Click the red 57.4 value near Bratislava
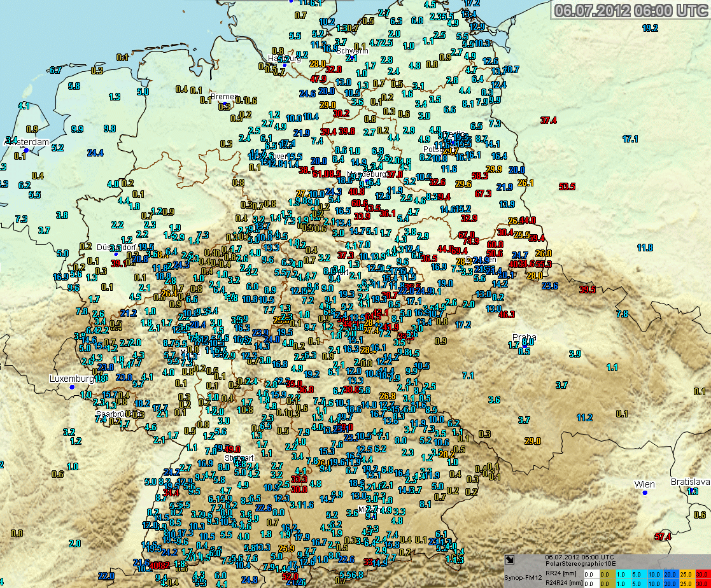711x588 pixels. (663, 536)
